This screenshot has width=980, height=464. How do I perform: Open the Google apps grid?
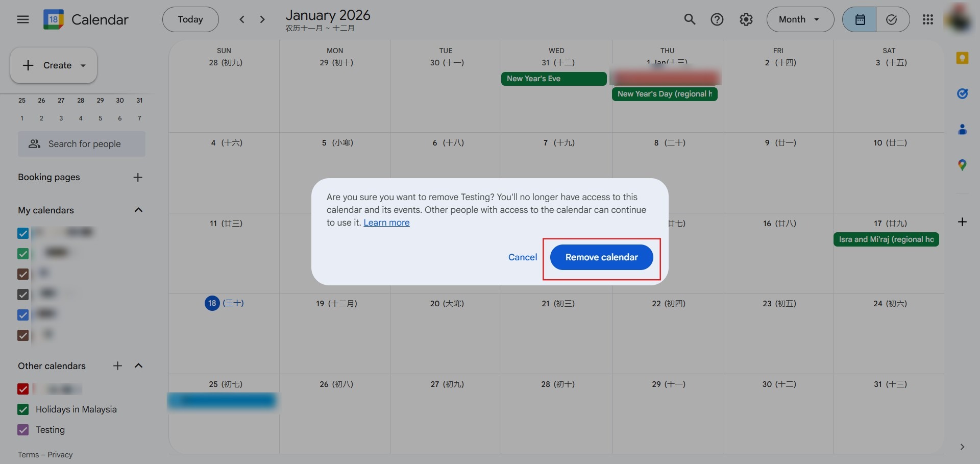coord(928,19)
